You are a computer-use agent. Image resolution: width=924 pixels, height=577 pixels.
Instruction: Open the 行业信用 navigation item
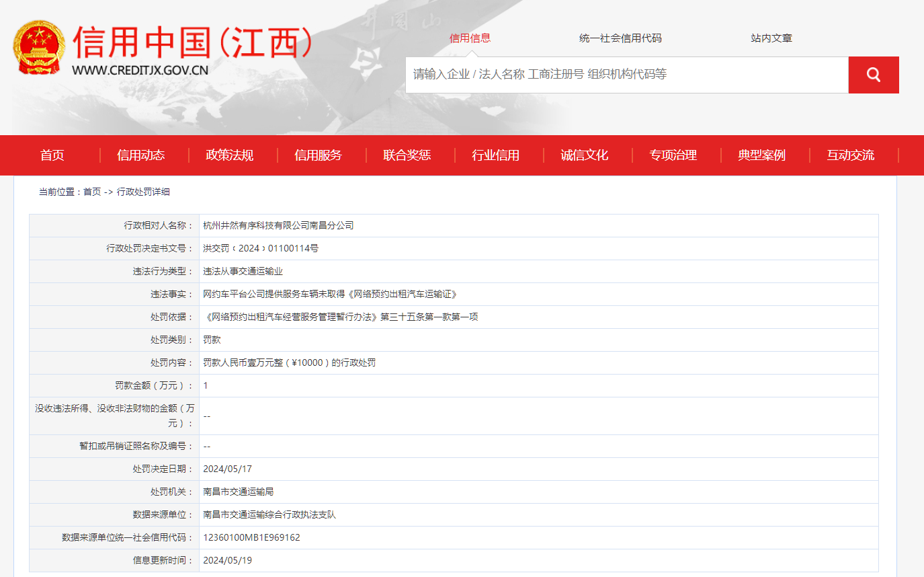click(x=495, y=155)
